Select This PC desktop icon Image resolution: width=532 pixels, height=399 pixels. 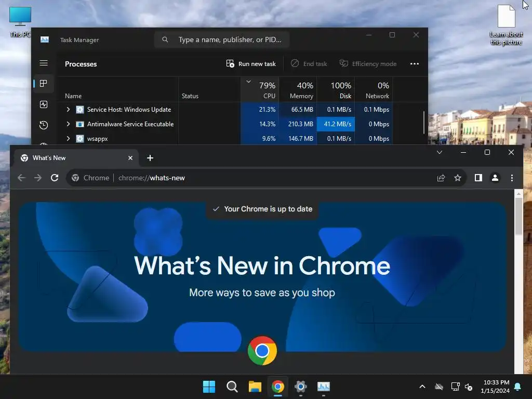[20, 22]
